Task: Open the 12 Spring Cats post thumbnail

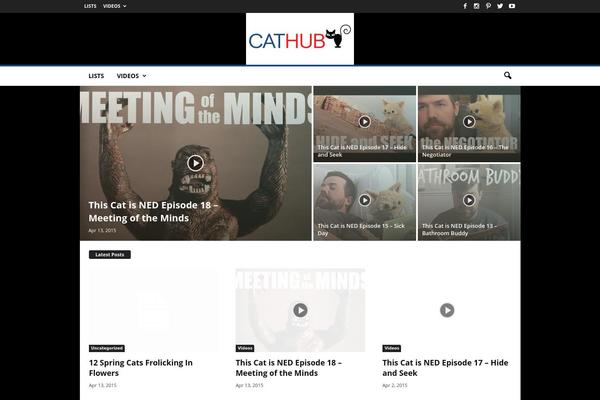Action: pyautogui.click(x=153, y=310)
